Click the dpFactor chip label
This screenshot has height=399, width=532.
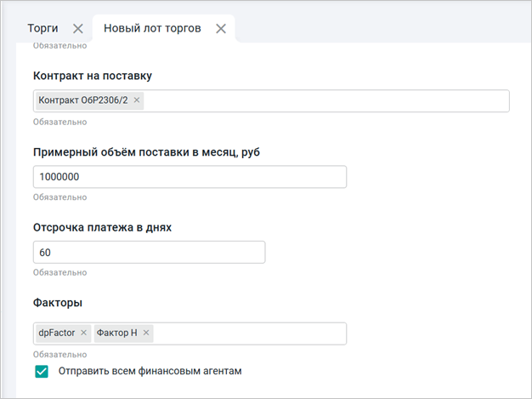pos(57,333)
